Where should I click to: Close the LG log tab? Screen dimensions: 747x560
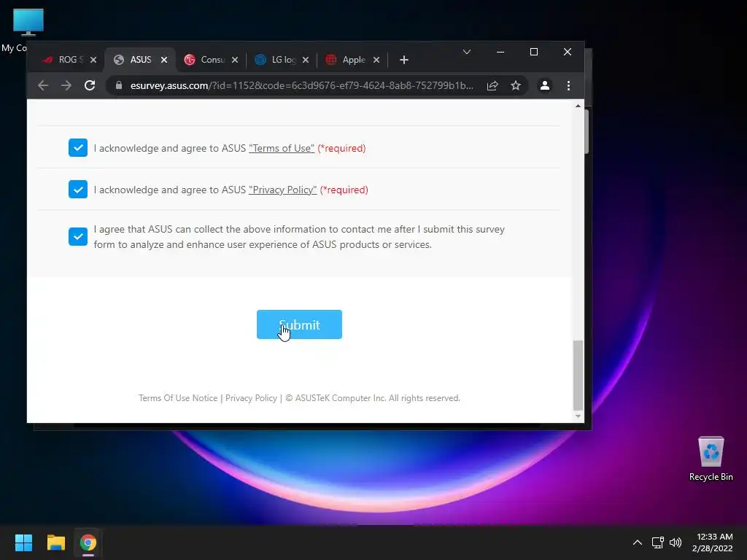point(306,60)
